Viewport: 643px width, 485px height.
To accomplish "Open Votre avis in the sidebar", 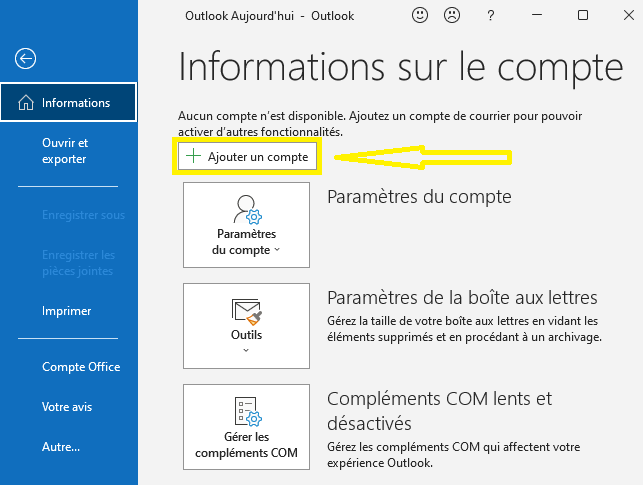I will point(67,407).
